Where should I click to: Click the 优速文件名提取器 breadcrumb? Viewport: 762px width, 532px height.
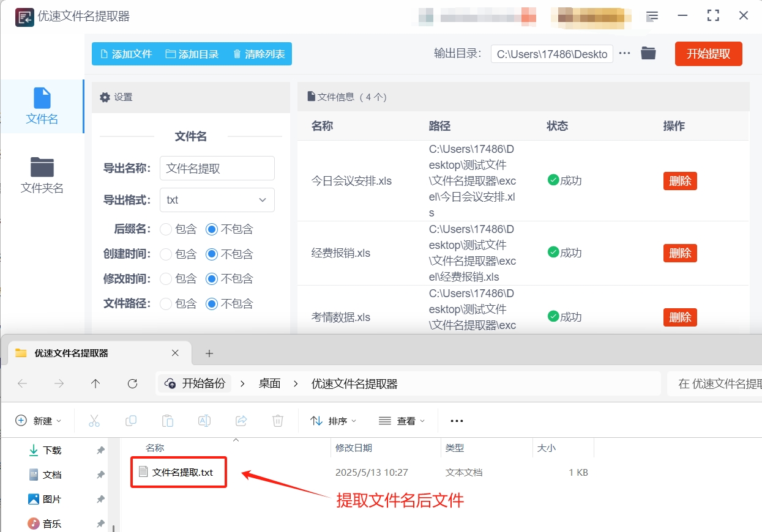coord(354,383)
